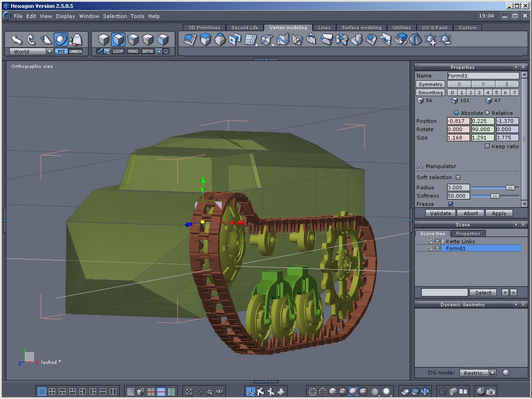Click the camera snapshot icon in bottom bar
Screen dimensions: 532x399
[491, 392]
